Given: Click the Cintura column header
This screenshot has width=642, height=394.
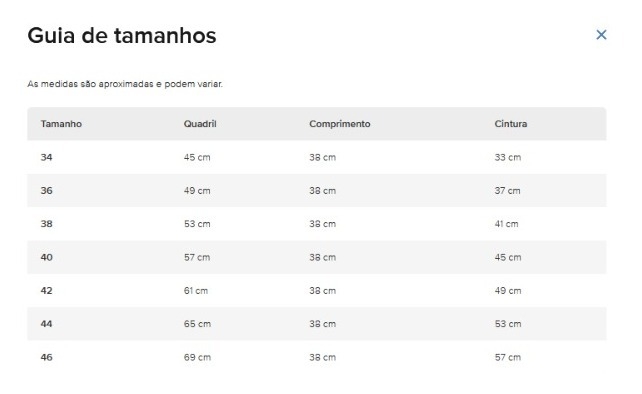Looking at the screenshot, I should click(x=511, y=124).
